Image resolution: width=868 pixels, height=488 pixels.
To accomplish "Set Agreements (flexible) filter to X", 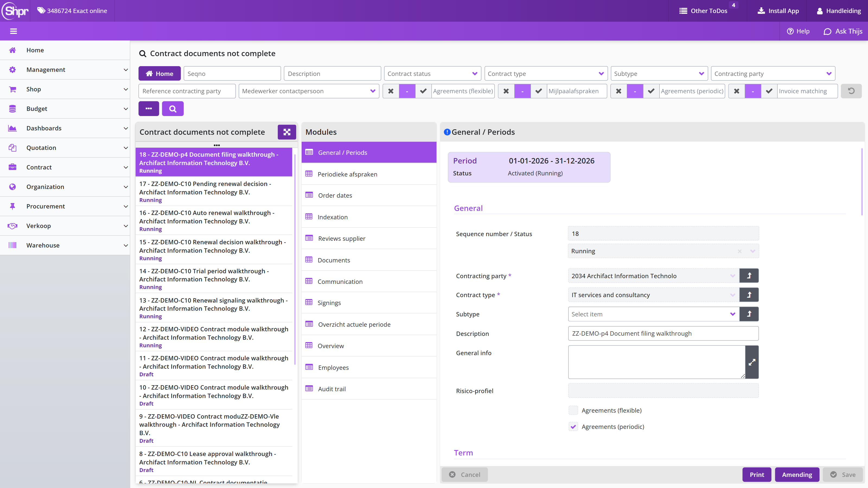I will click(x=391, y=91).
